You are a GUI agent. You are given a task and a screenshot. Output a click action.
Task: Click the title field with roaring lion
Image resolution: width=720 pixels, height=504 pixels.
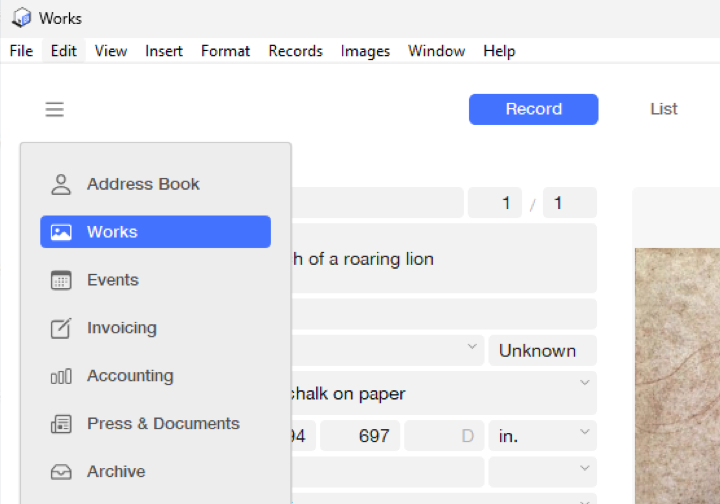click(x=444, y=258)
